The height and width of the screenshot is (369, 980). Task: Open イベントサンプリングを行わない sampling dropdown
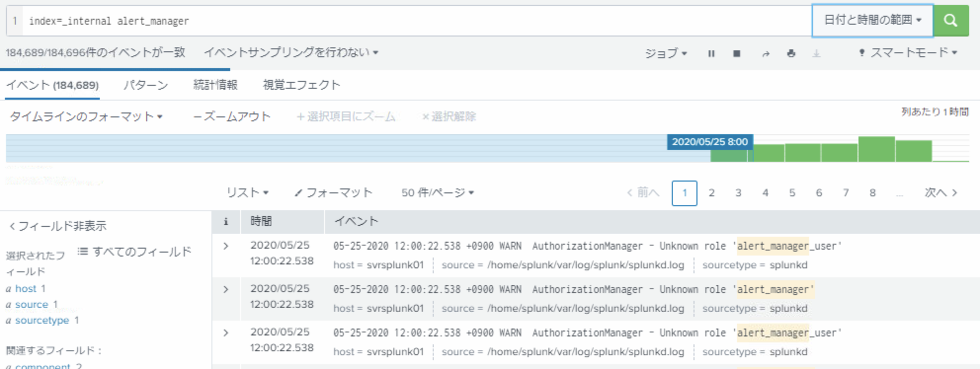tap(291, 52)
